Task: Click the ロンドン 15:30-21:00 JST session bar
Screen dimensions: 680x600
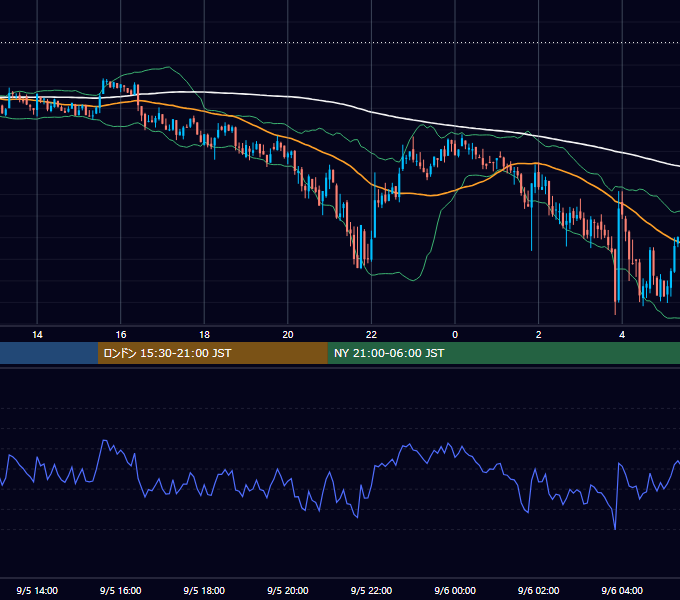Action: coord(212,353)
